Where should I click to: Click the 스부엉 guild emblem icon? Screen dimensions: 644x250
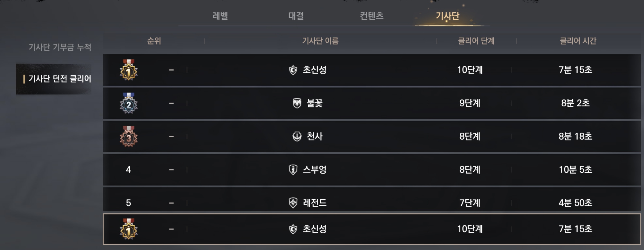(293, 169)
